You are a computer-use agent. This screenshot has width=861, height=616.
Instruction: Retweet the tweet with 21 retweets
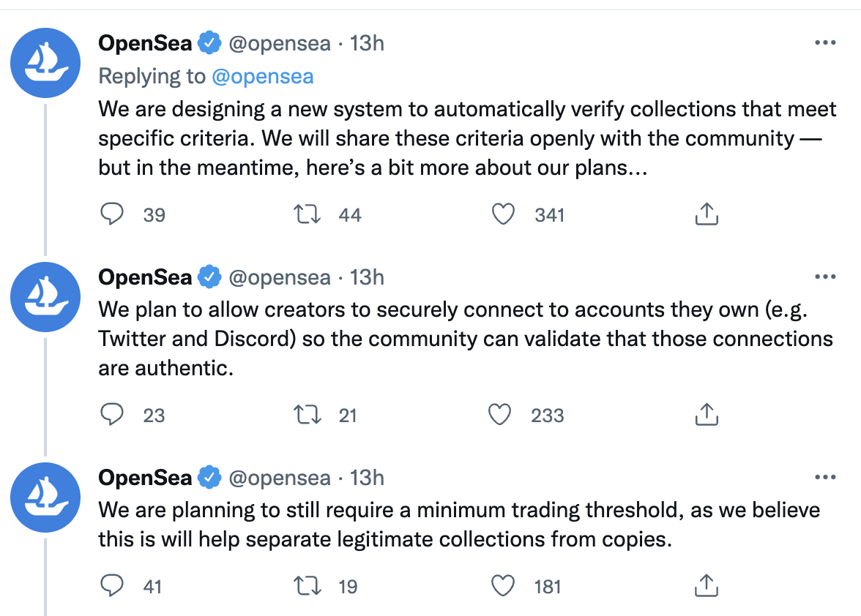307,415
